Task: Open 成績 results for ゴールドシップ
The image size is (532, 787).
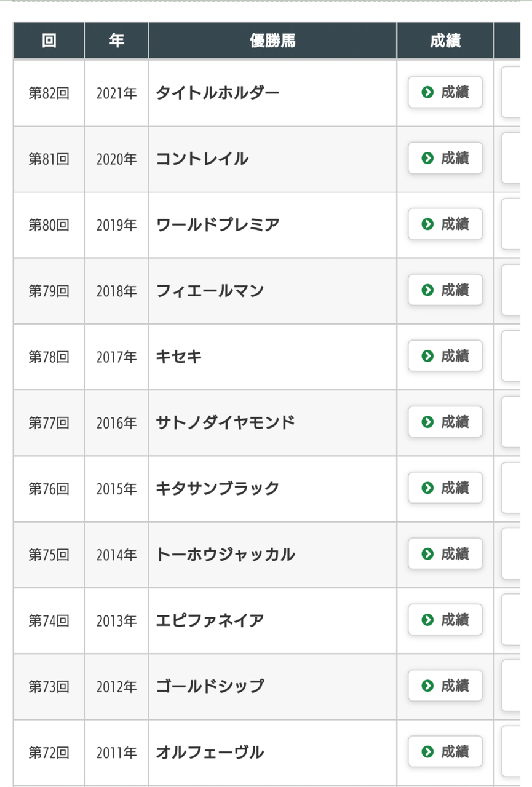Action: point(445,686)
